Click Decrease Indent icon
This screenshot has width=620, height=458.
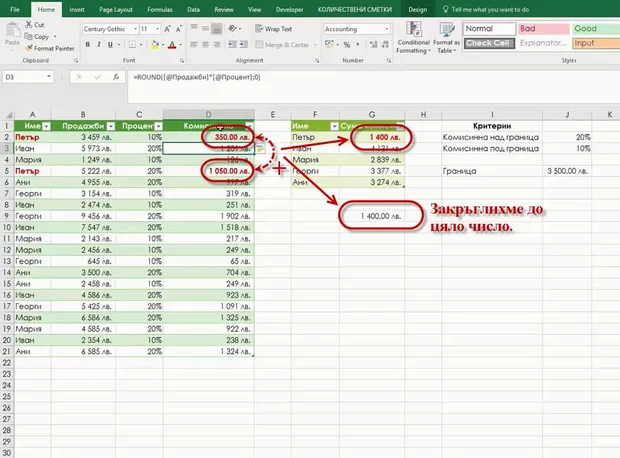coord(232,45)
